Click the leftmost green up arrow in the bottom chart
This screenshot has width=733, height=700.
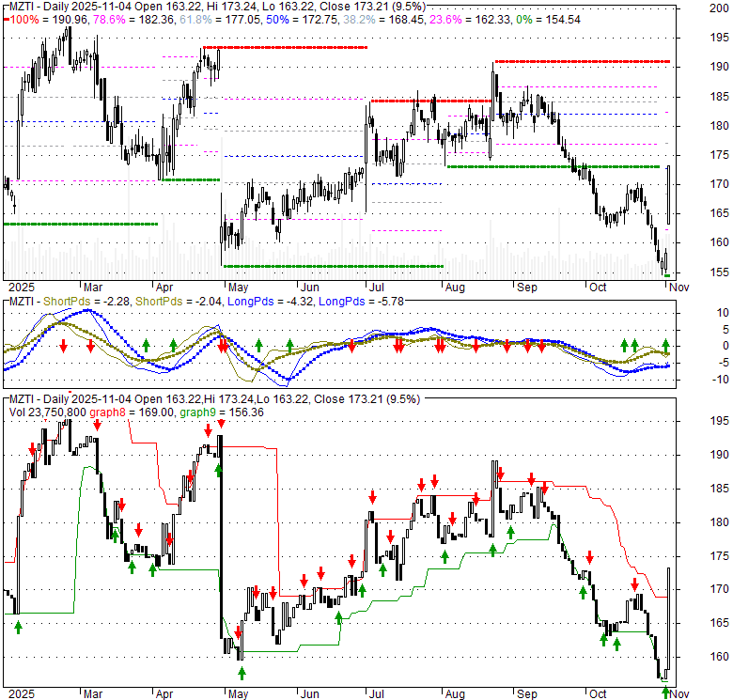pyautogui.click(x=16, y=627)
